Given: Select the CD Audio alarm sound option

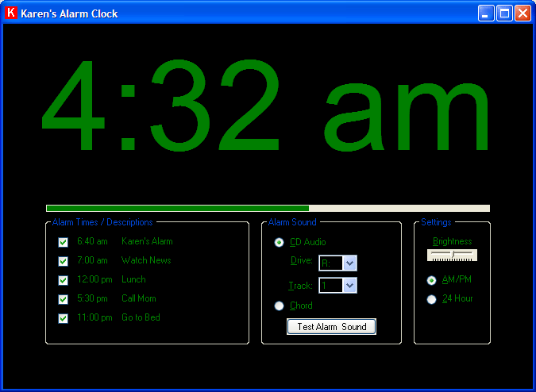Looking at the screenshot, I should click(279, 242).
